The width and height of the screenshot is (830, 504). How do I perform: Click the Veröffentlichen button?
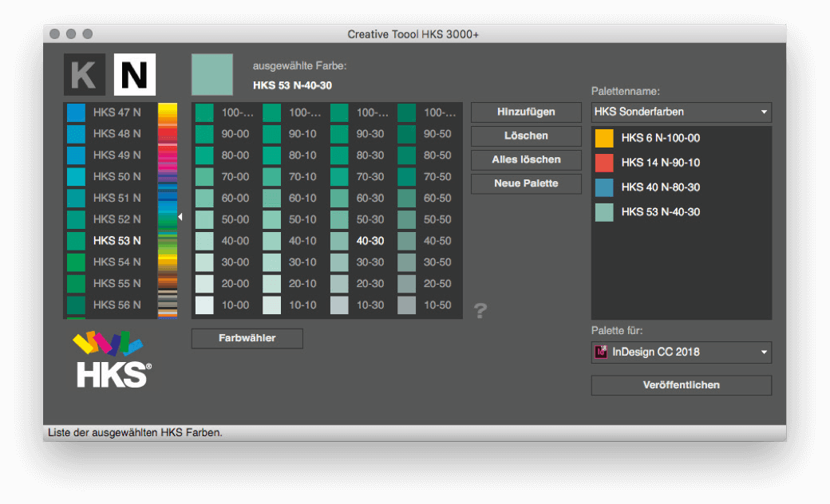(x=681, y=385)
